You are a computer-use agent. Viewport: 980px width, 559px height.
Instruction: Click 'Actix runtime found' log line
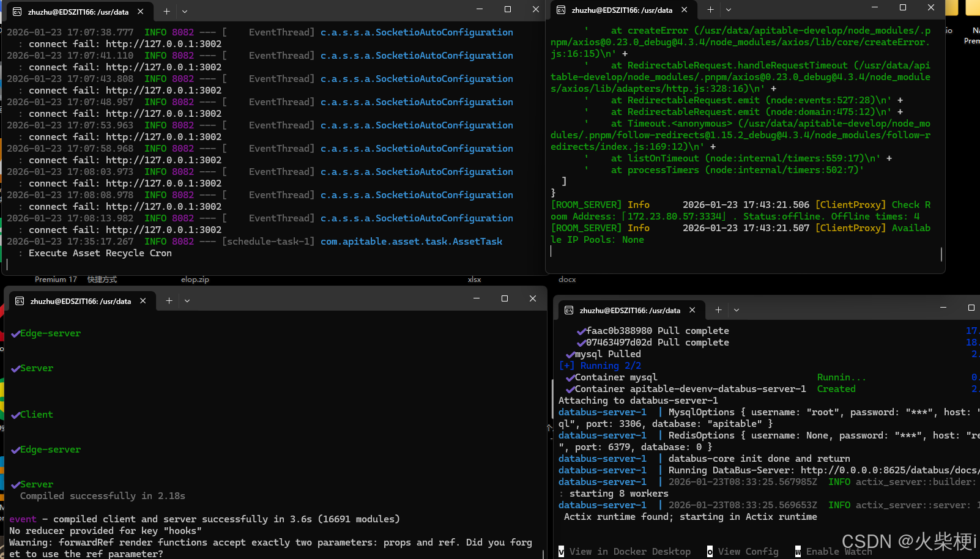coord(690,517)
